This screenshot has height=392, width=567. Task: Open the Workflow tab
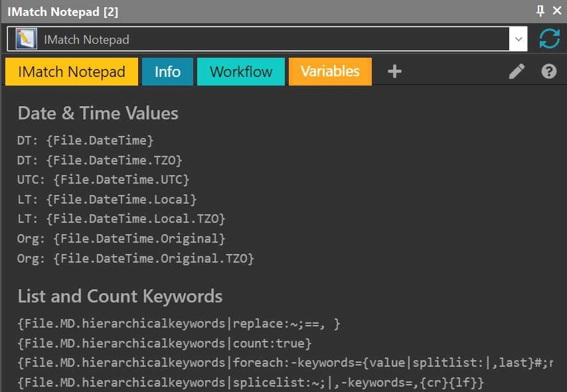241,72
